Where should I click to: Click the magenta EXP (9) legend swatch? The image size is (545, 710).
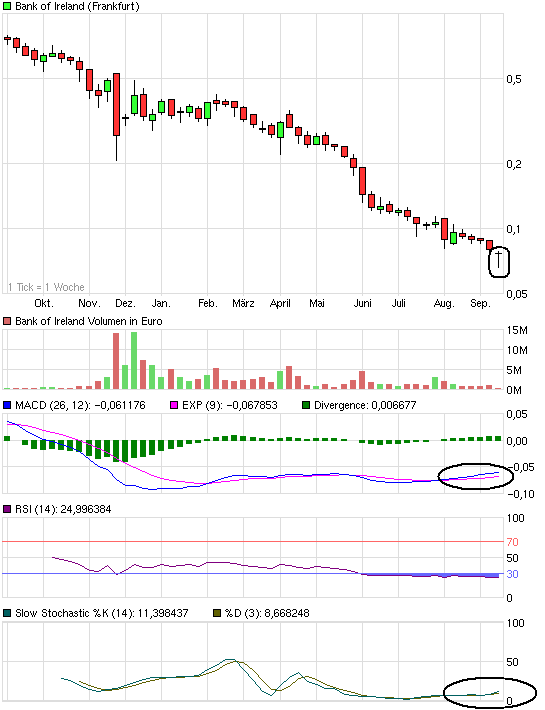click(x=174, y=405)
